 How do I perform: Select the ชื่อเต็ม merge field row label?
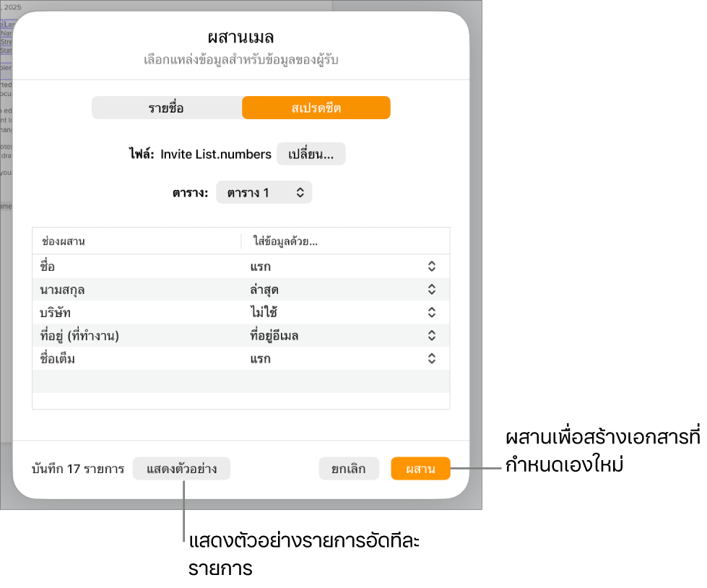(x=57, y=359)
